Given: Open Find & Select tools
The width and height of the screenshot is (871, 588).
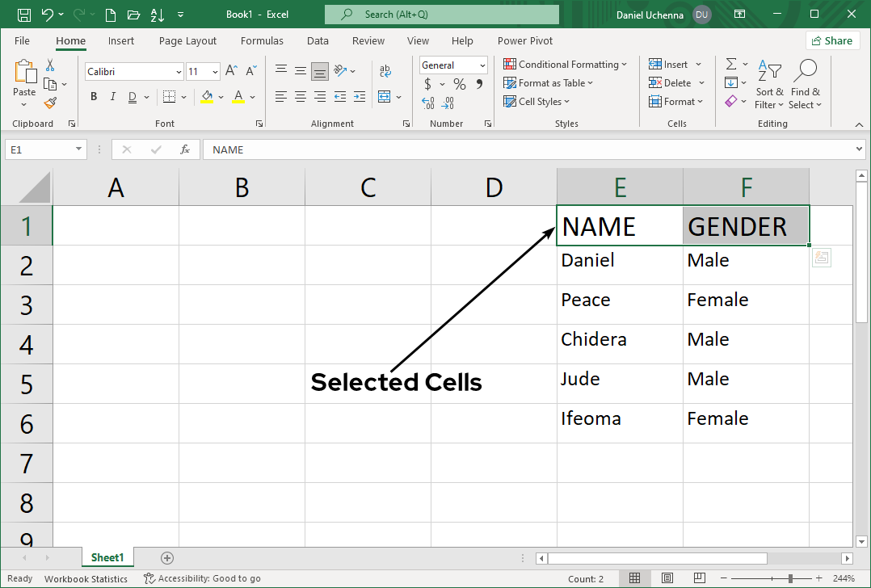Looking at the screenshot, I should tap(805, 83).
